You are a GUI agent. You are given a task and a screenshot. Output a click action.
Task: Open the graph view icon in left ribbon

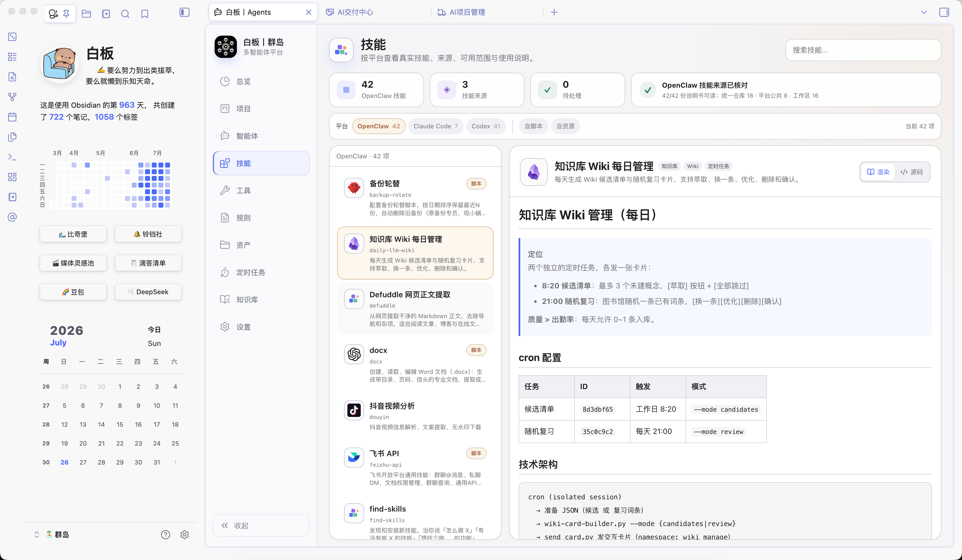12,97
